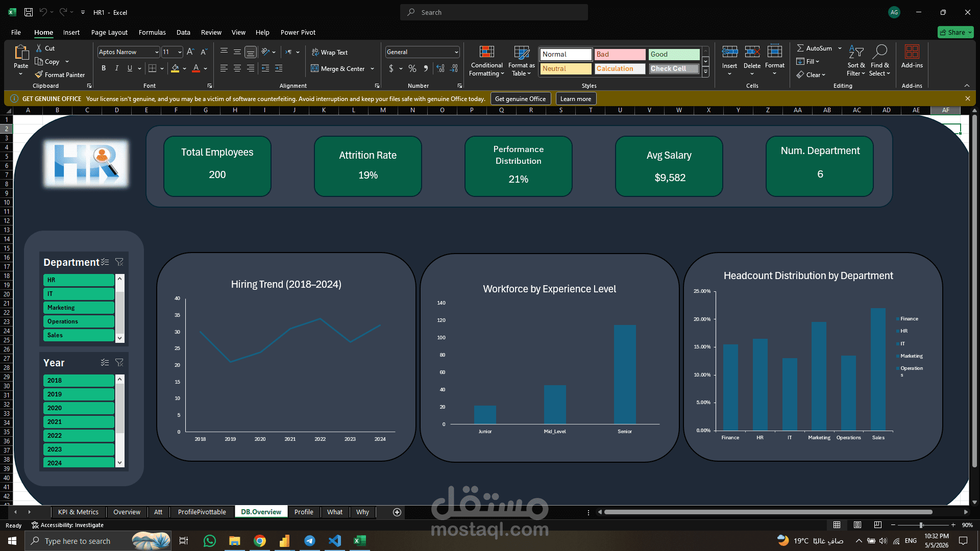Open the Power Pivot ribbon tab
The height and width of the screenshot is (551, 980).
coord(298,32)
